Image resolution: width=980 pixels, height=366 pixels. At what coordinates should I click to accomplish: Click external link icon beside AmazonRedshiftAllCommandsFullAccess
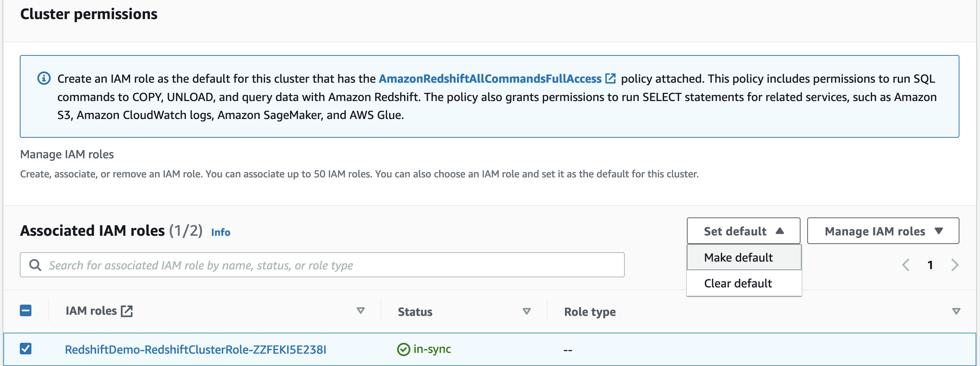coord(610,79)
